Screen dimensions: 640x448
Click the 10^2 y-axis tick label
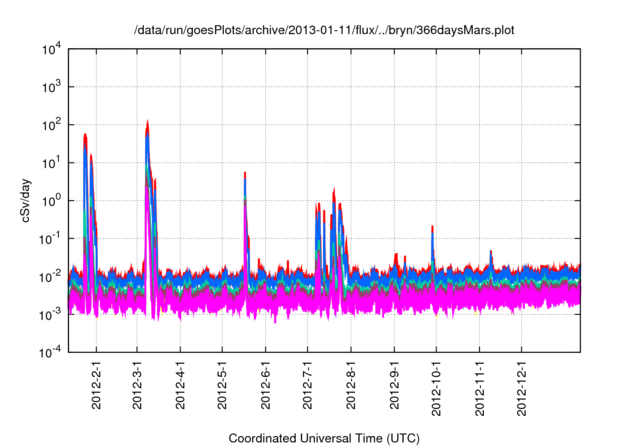[x=53, y=125]
